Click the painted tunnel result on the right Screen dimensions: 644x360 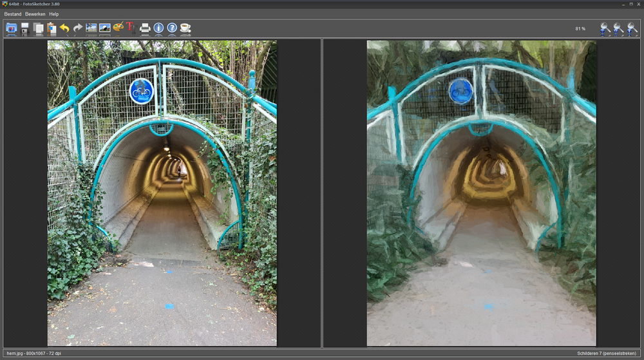click(481, 193)
